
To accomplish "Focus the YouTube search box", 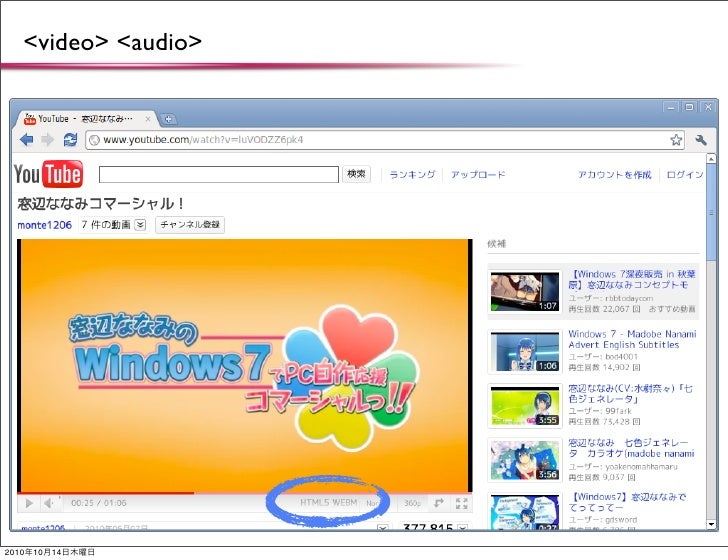I will [219, 175].
